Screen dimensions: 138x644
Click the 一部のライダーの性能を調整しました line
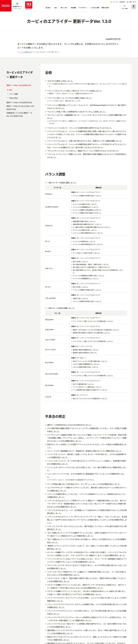point(62,183)
